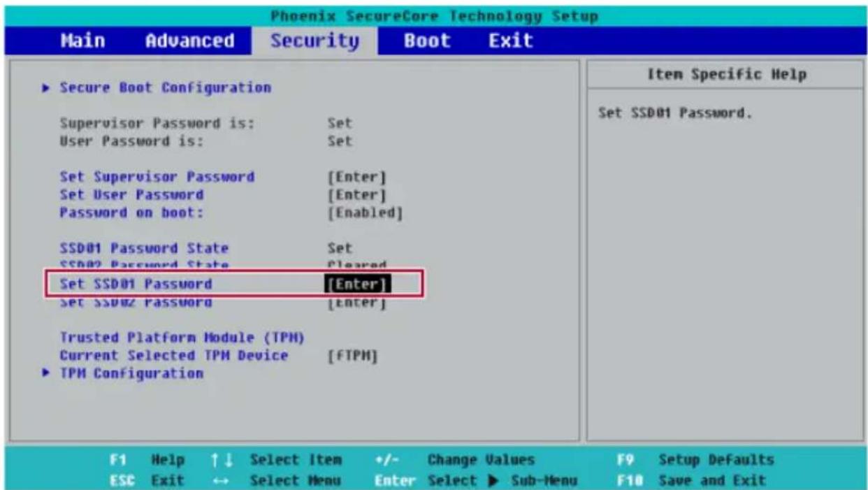Image resolution: width=868 pixels, height=490 pixels.
Task: Click Select Item arrows hint
Action: [x=277, y=461]
